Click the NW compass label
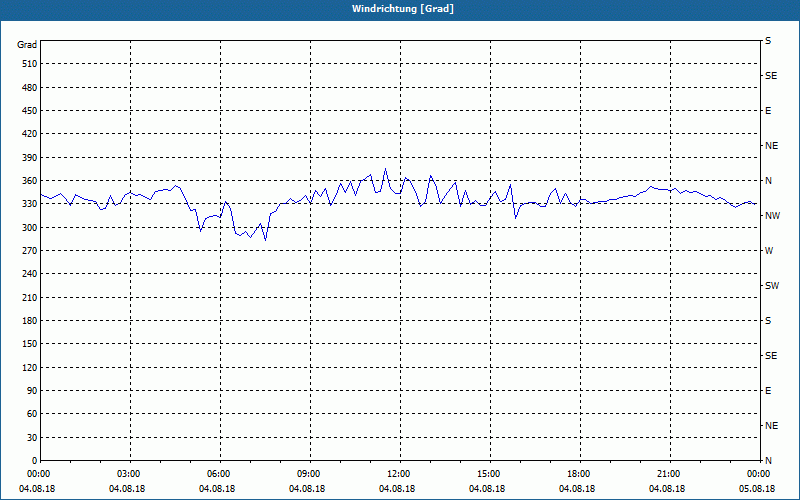The width and height of the screenshot is (800, 500). 772,216
